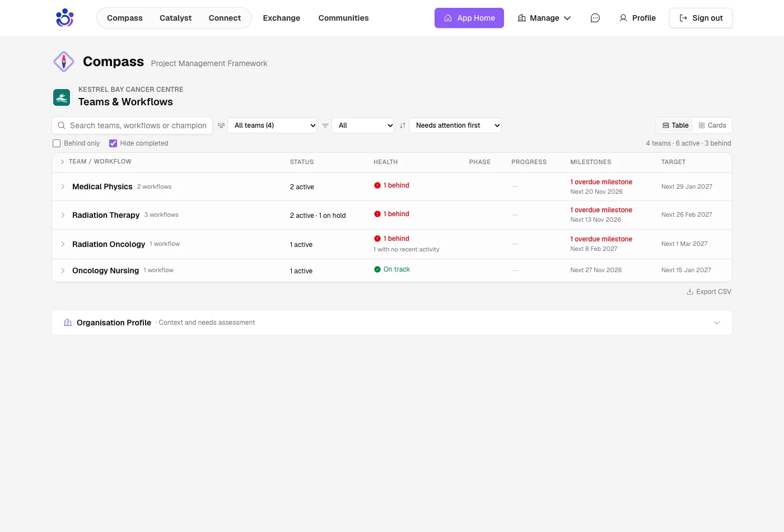
Task: Click the Kestrel Bay Cancer Centre logo
Action: (62, 98)
